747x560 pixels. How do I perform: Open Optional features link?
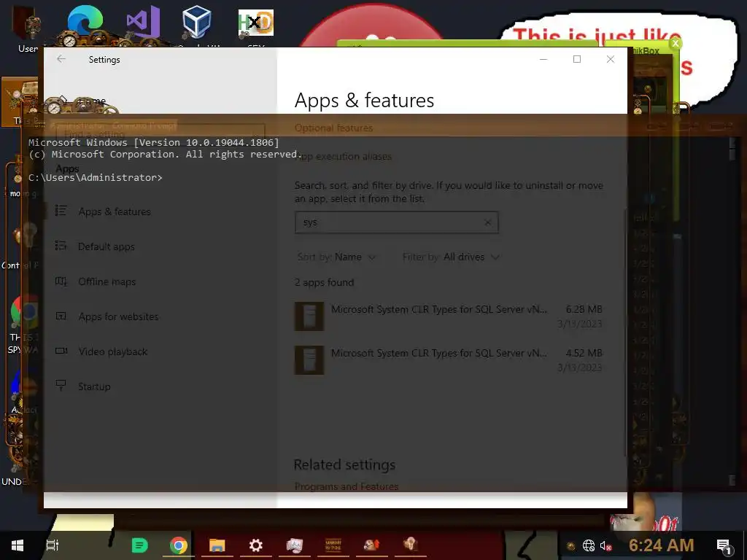(x=333, y=128)
